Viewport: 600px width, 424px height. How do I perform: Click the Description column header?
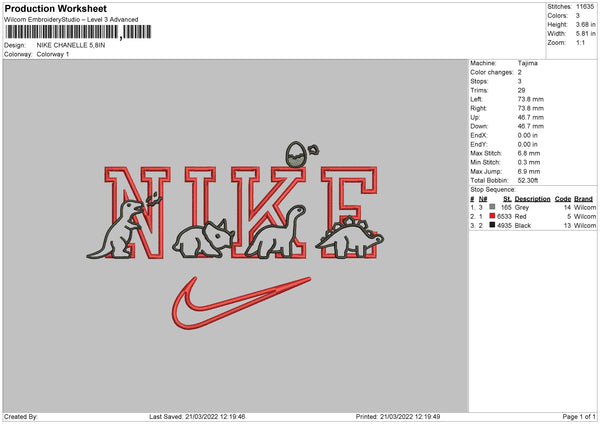pyautogui.click(x=532, y=199)
